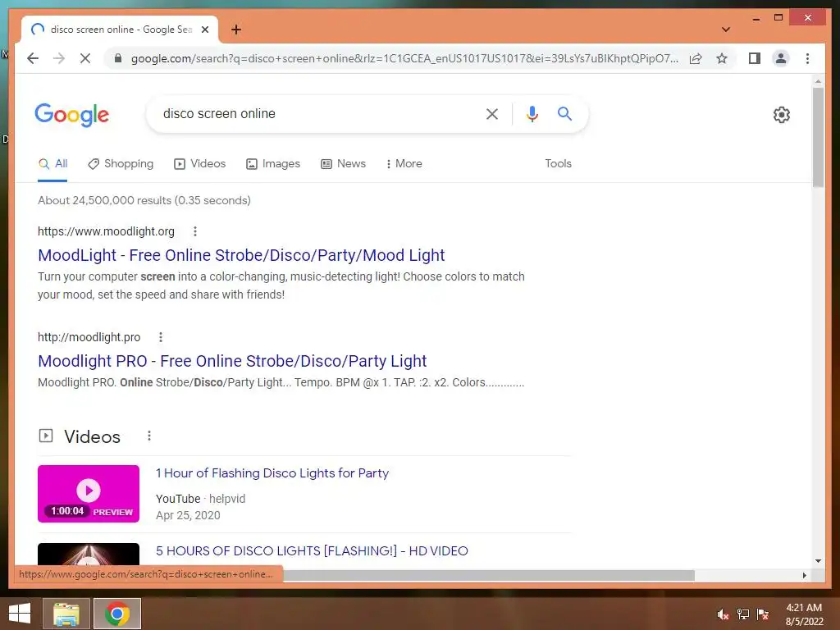Click the Chrome taskbar icon
The height and width of the screenshot is (630, 840).
117,614
